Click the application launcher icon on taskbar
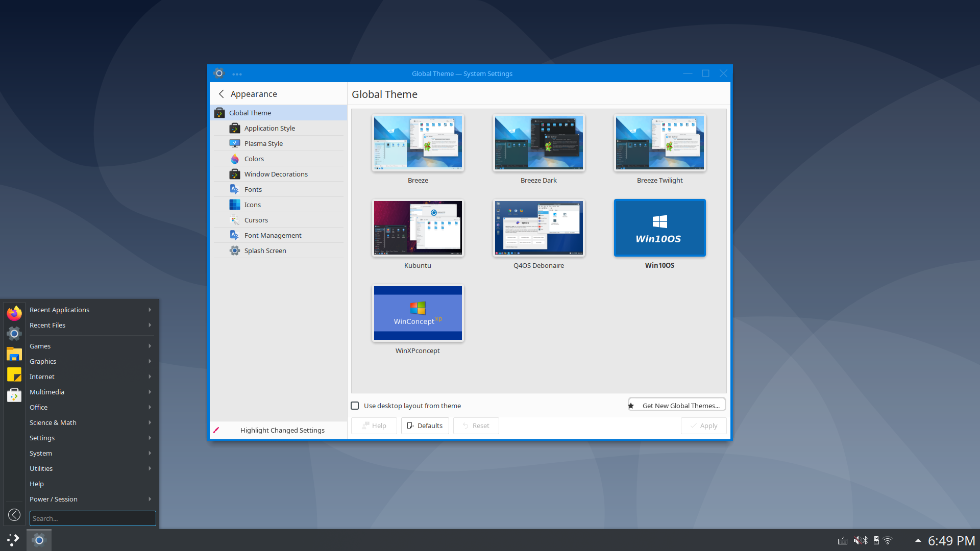This screenshot has height=551, width=980. point(13,540)
